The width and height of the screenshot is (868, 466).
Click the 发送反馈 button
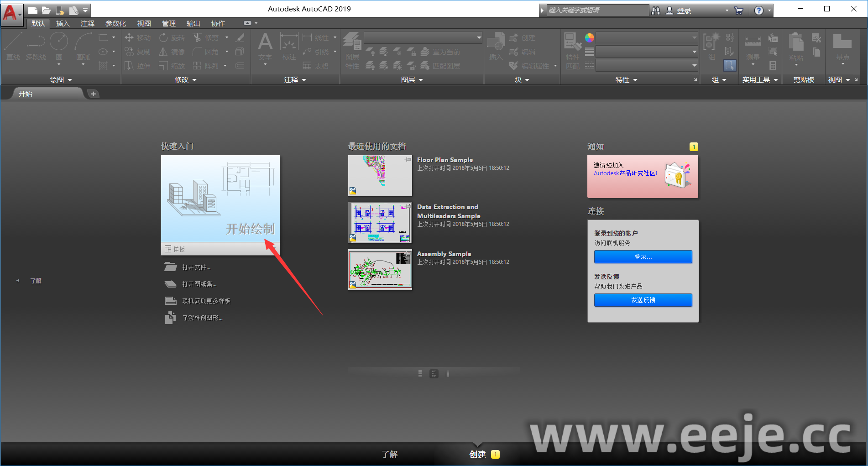(643, 300)
